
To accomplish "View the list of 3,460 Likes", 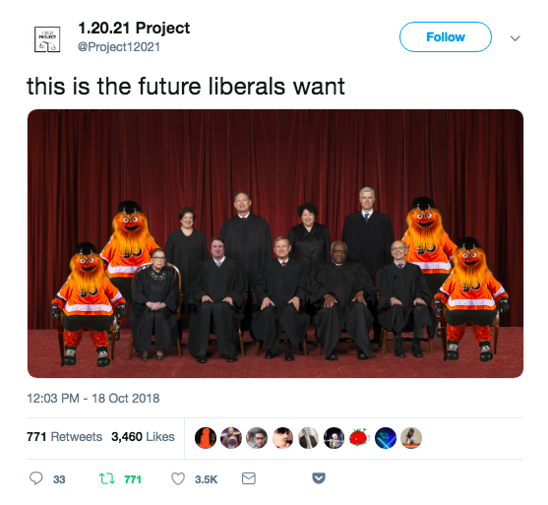I will [x=143, y=437].
